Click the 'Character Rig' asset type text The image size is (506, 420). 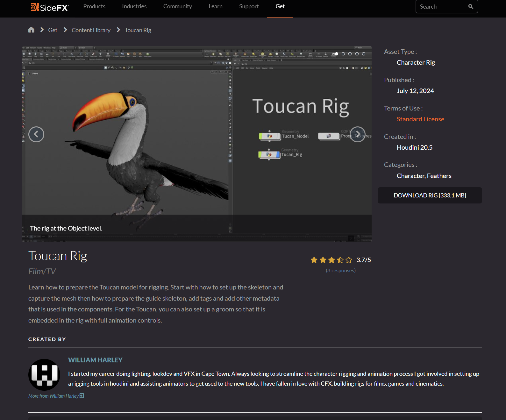(416, 63)
